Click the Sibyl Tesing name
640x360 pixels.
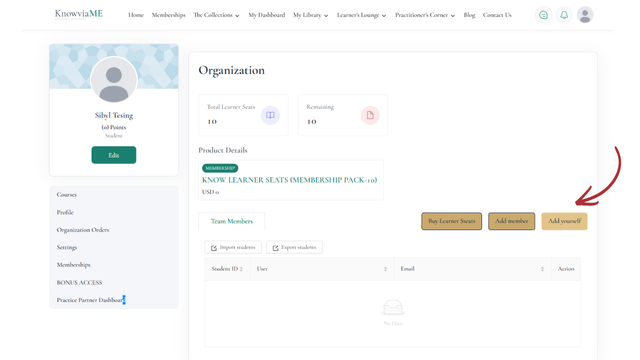114,116
